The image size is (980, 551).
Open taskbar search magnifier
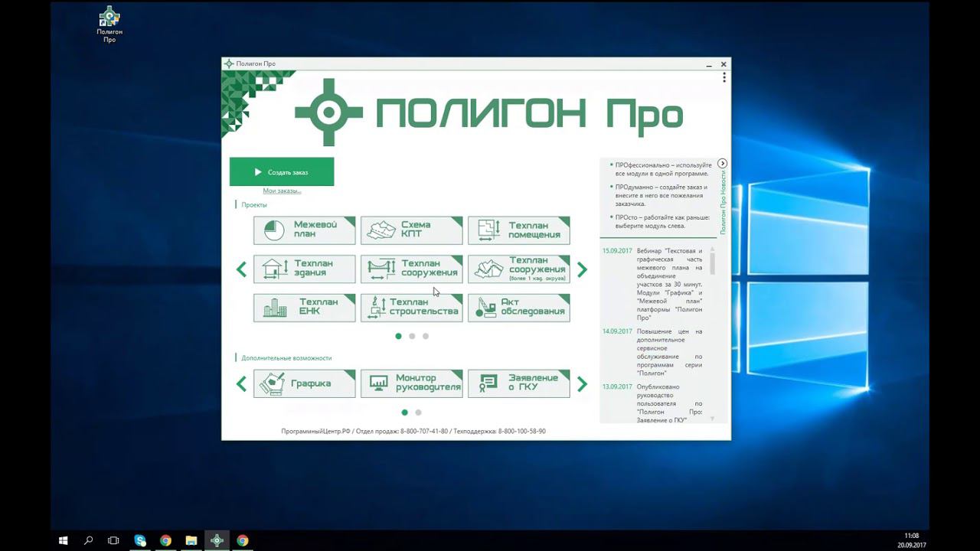pyautogui.click(x=88, y=540)
